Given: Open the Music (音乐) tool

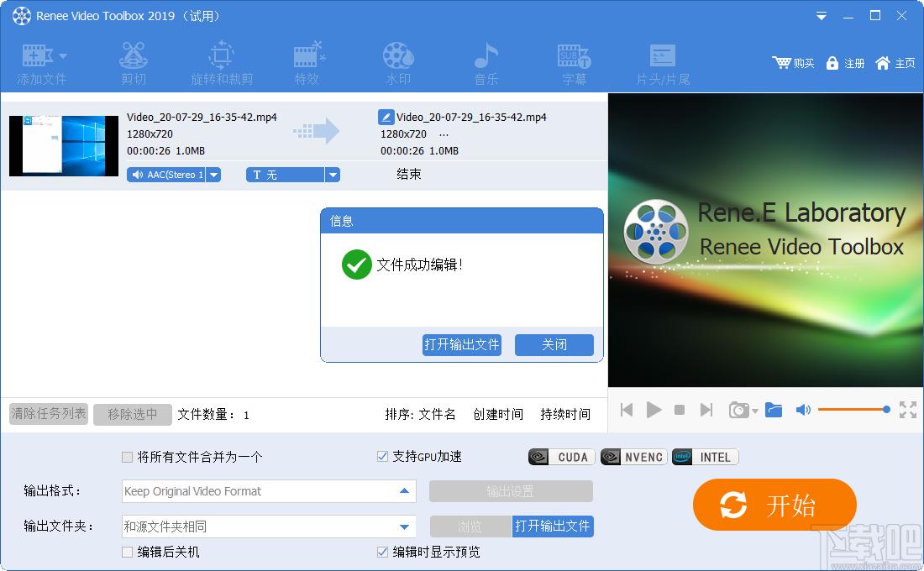Looking at the screenshot, I should tap(486, 64).
